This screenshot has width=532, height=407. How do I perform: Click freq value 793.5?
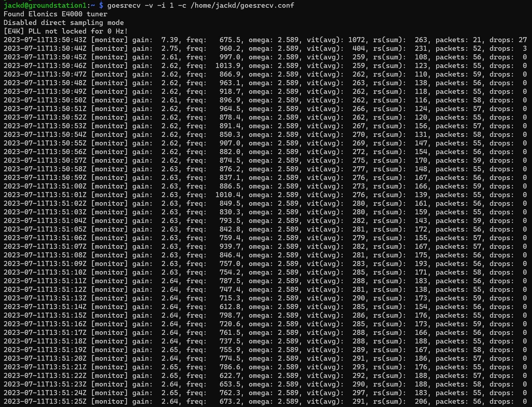(230, 221)
